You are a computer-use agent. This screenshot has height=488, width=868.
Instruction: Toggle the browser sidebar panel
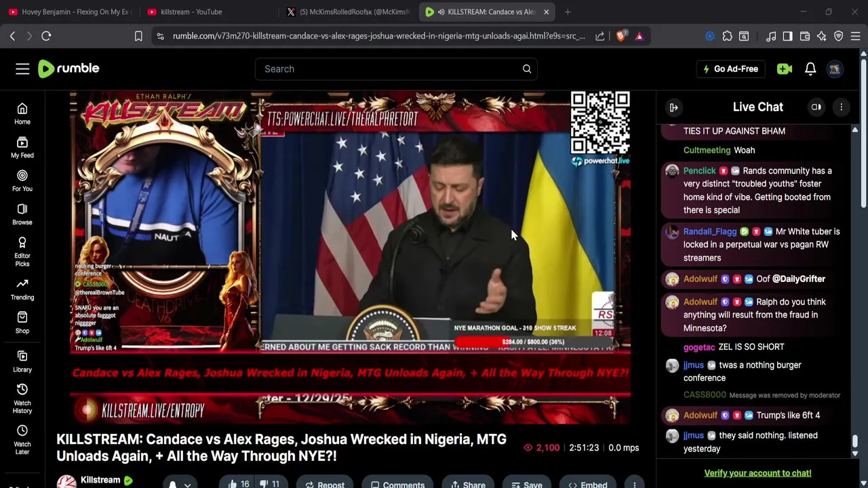point(787,36)
